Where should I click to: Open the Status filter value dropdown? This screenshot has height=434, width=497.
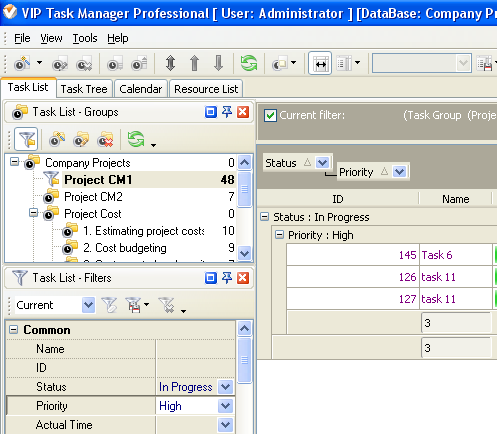(x=225, y=387)
